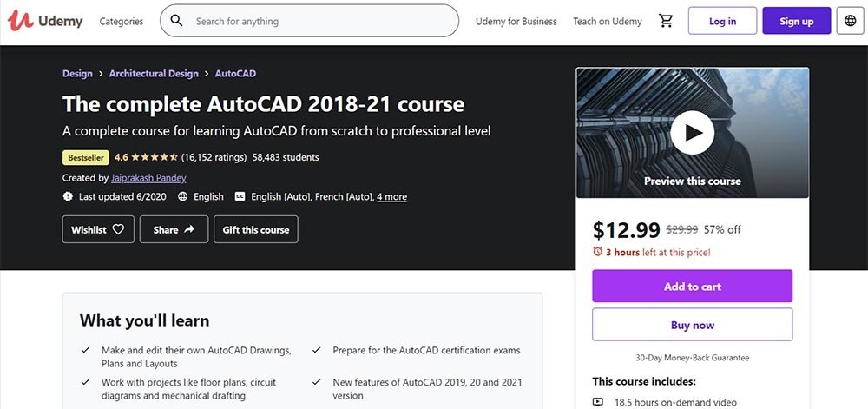Screen dimensions: 868x409
Task: Expand the 4 more caption languages
Action: click(392, 196)
